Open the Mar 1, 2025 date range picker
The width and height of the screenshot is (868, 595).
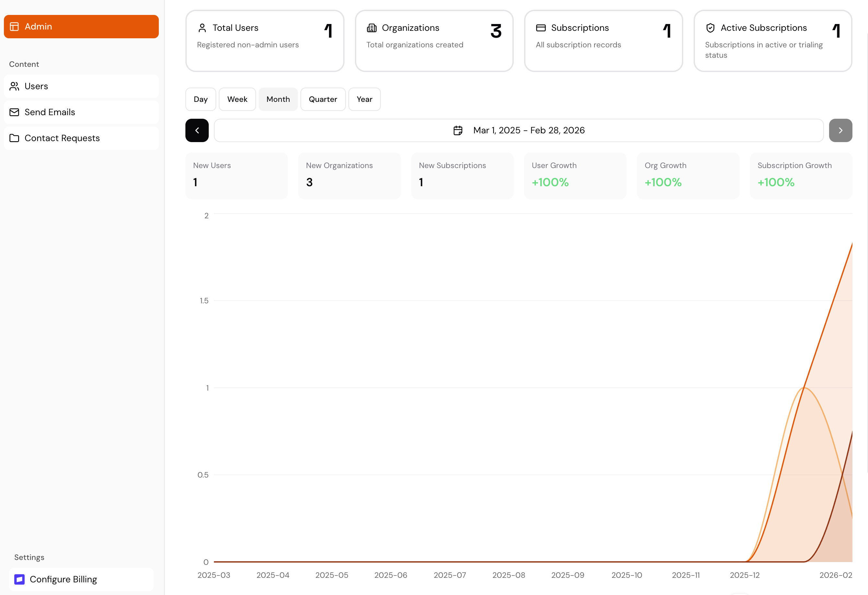pos(518,130)
